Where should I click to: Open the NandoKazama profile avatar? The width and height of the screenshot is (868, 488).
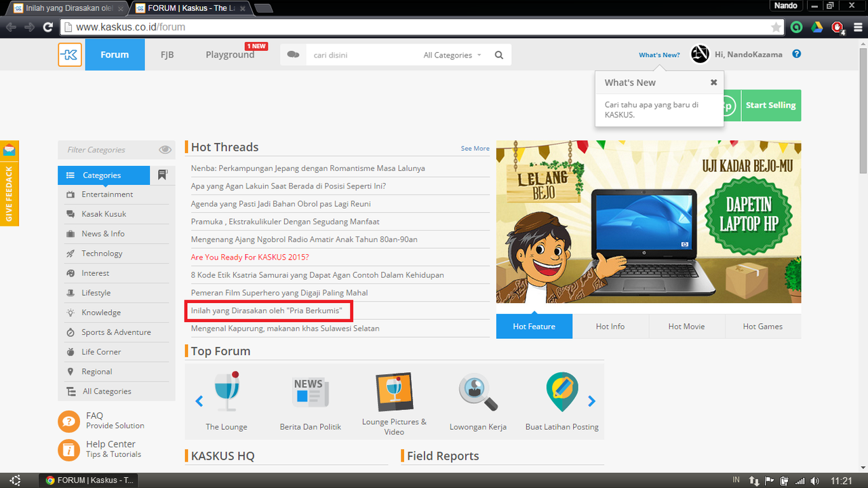click(x=700, y=54)
